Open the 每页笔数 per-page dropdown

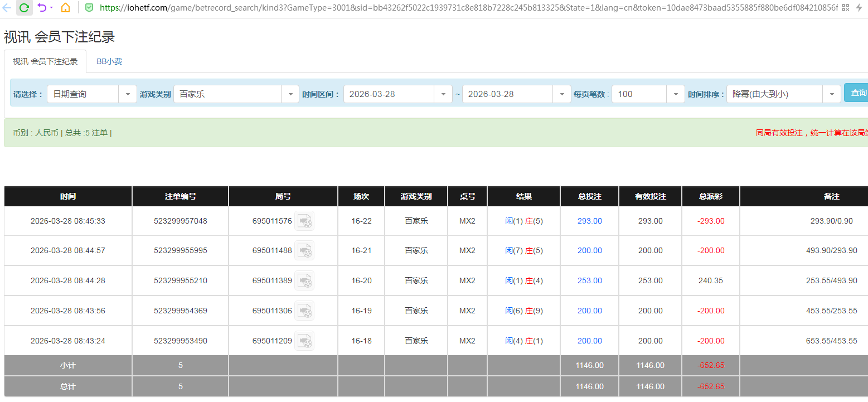tap(675, 94)
